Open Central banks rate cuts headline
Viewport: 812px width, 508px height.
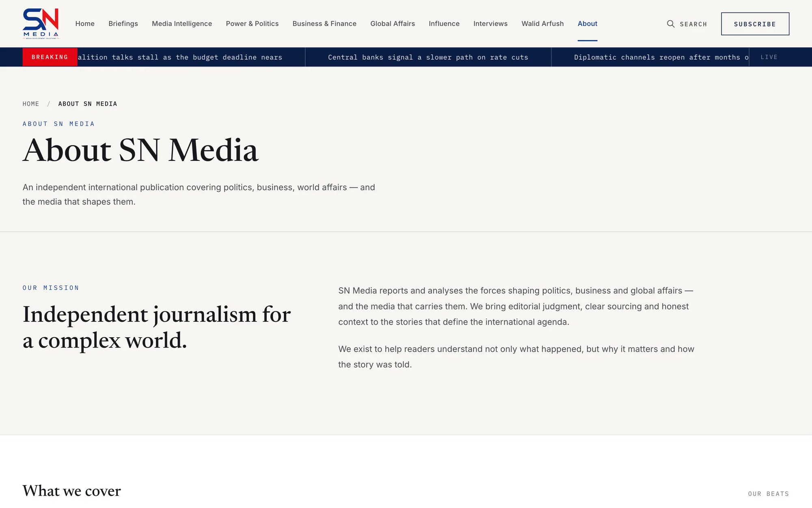[428, 57]
